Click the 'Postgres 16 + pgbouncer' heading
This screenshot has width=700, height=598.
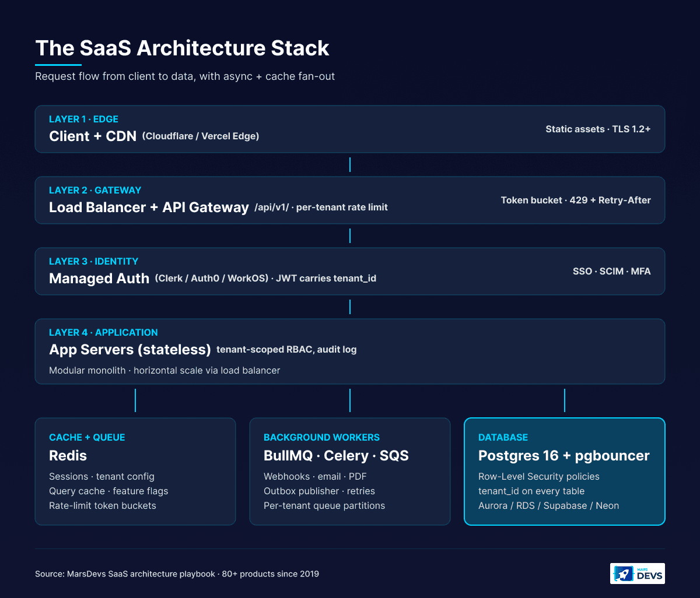pyautogui.click(x=564, y=455)
